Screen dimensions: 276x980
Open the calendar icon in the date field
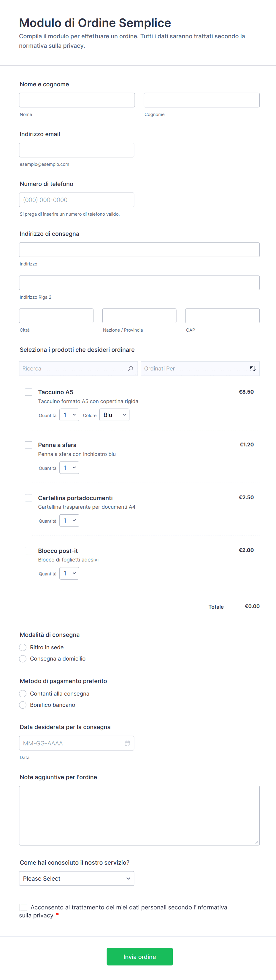(x=127, y=743)
